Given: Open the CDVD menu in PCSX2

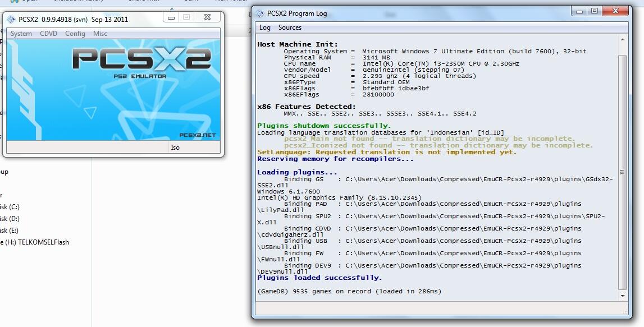Looking at the screenshot, I should [48, 34].
